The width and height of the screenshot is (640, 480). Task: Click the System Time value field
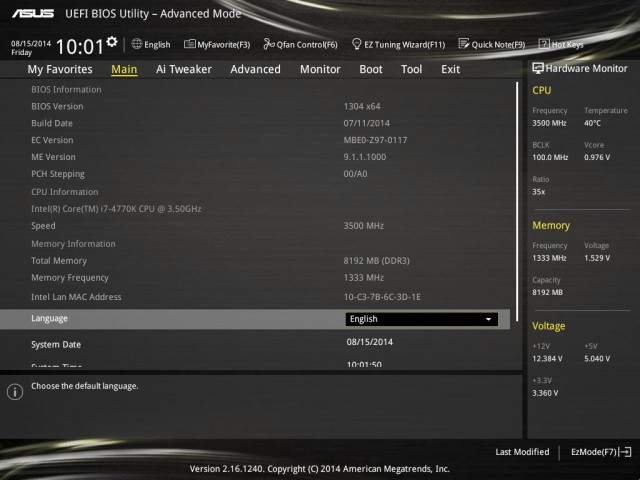[364, 364]
